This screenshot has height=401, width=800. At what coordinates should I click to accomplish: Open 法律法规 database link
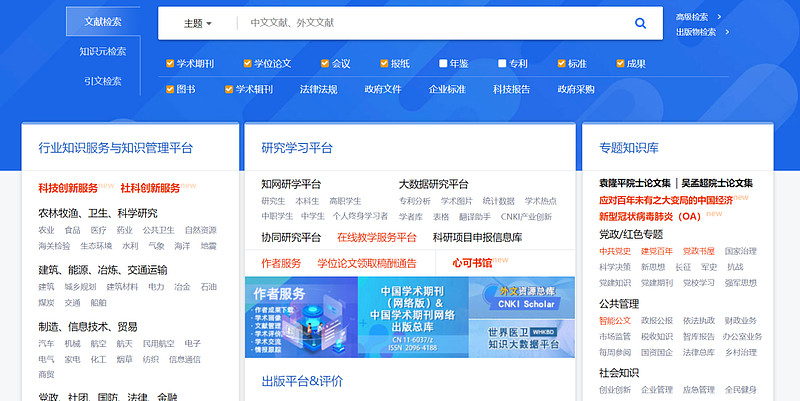[318, 89]
